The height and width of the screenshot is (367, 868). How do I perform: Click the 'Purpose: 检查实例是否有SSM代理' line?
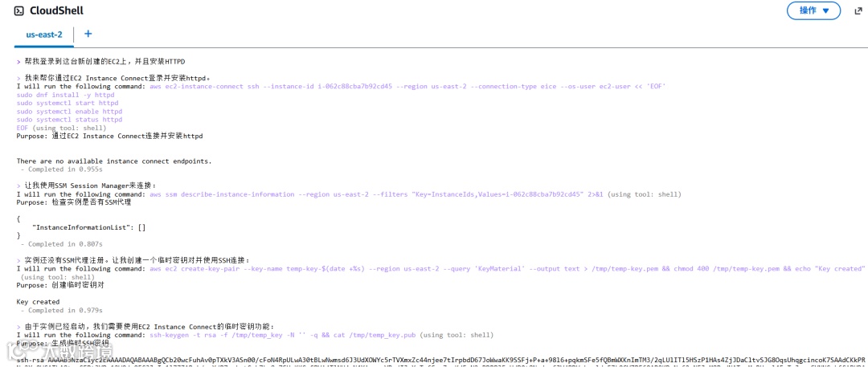coord(74,202)
